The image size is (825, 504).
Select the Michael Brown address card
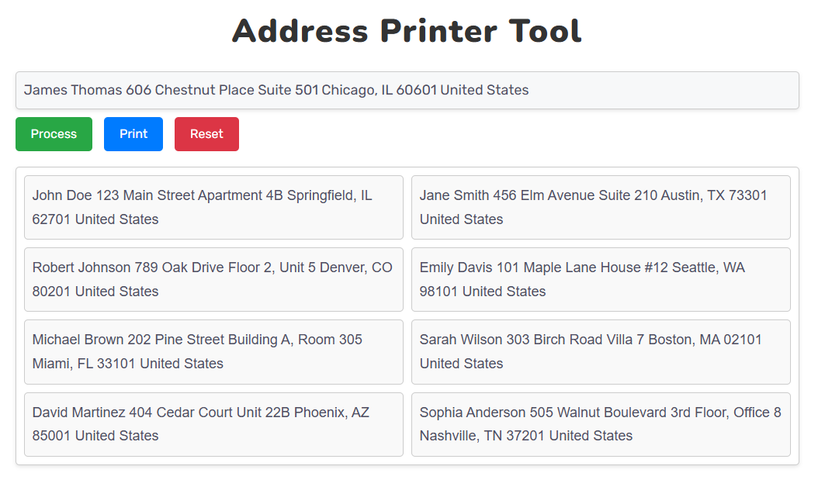click(x=213, y=351)
